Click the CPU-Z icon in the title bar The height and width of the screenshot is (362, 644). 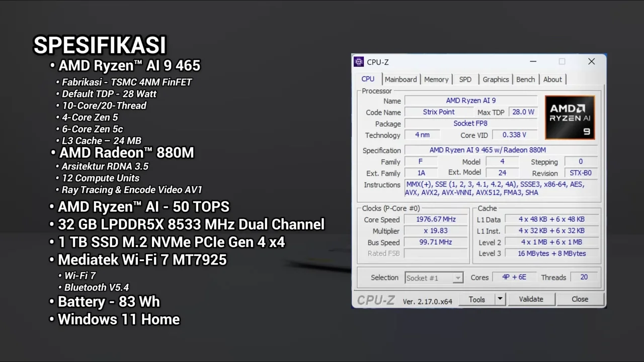click(x=358, y=61)
